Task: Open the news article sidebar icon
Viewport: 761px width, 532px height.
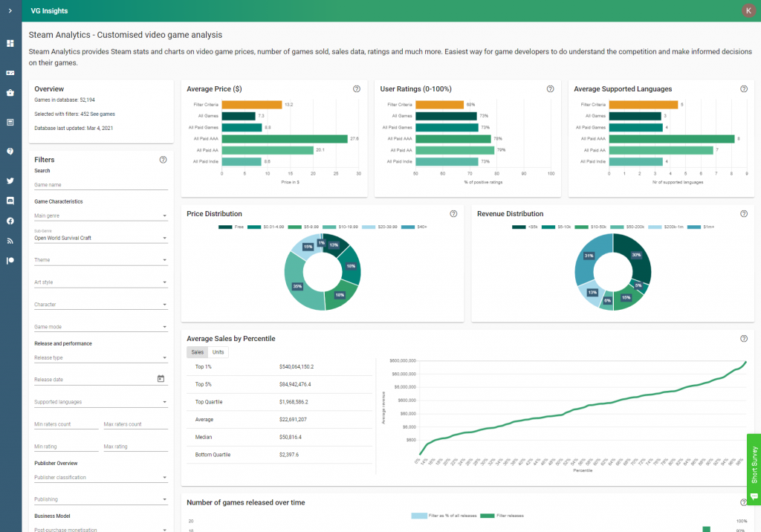Action: click(10, 123)
